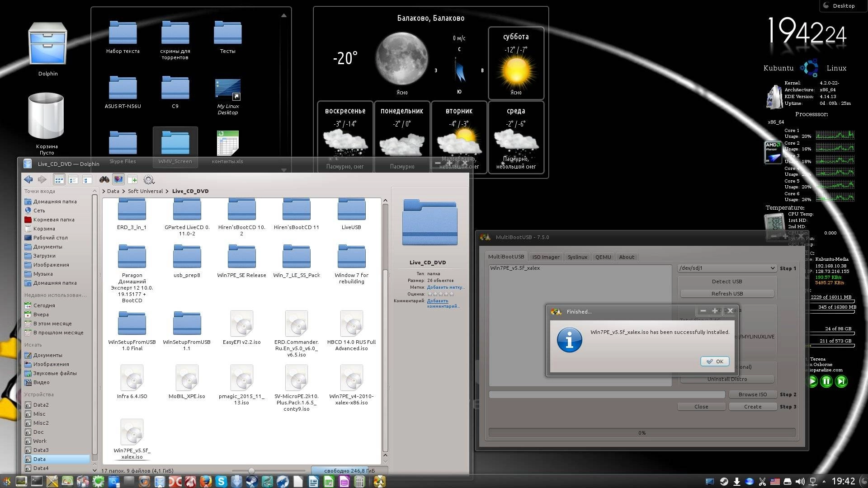
Task: Select Win7PE_v5.5f_xalex in installed distro list
Action: click(515, 268)
